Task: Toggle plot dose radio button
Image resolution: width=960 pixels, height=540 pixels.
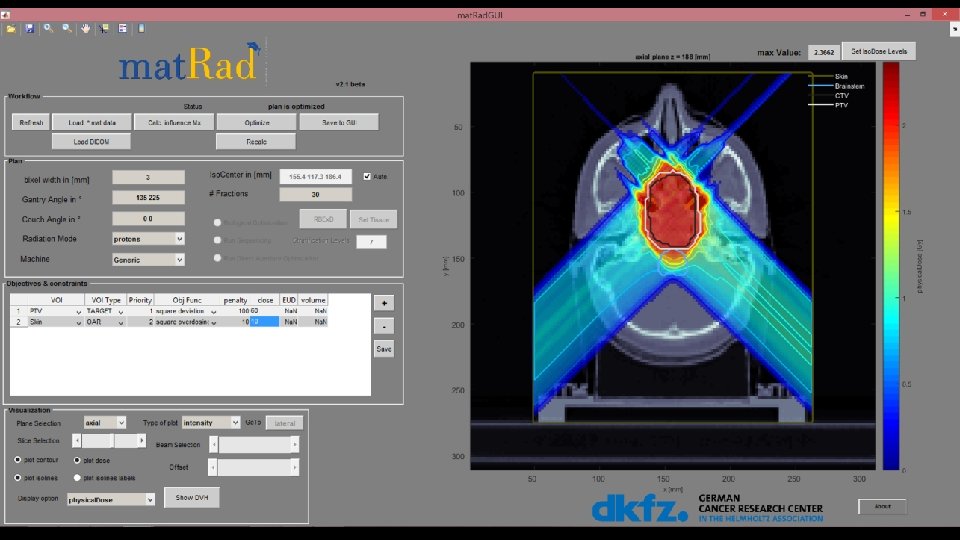Action: pyautogui.click(x=77, y=460)
